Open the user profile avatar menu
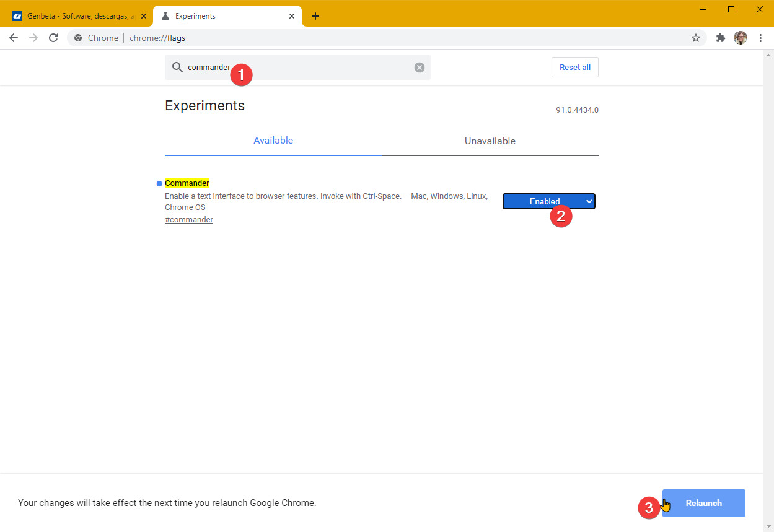Image resolution: width=774 pixels, height=532 pixels. [x=741, y=38]
